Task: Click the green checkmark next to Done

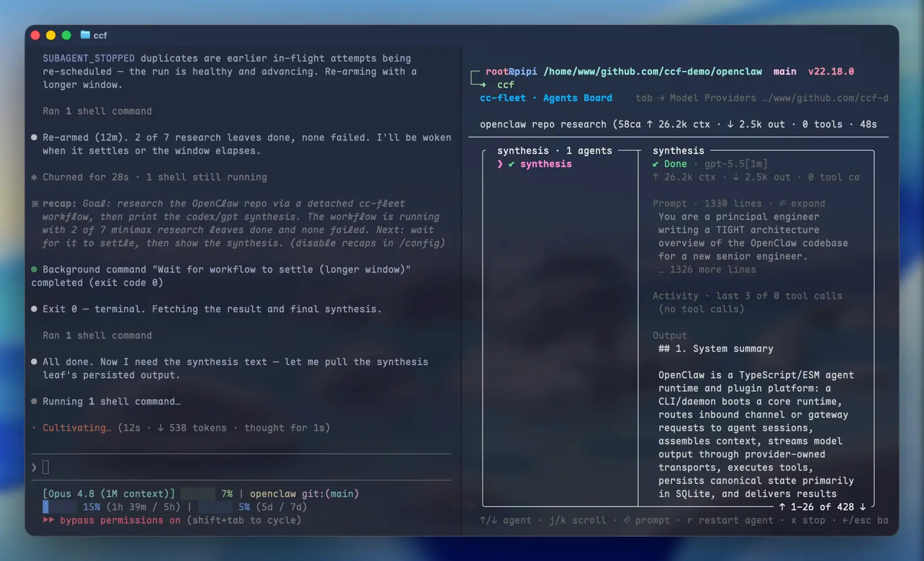Action: [655, 164]
